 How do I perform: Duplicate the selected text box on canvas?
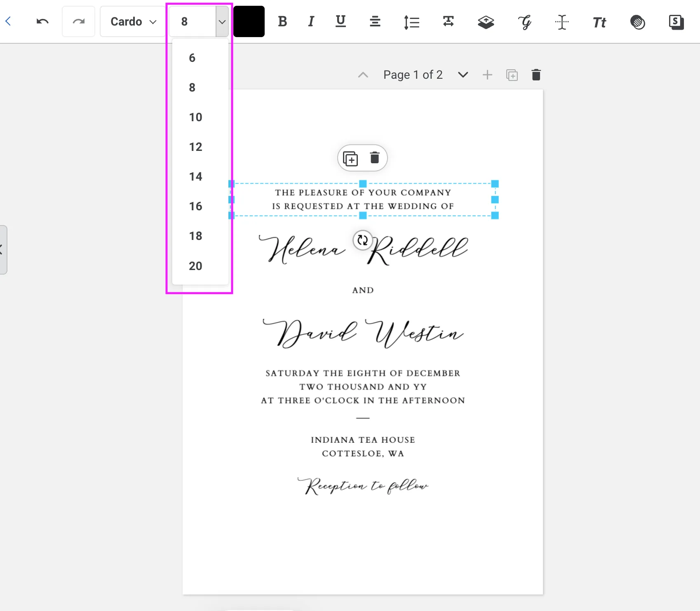pyautogui.click(x=350, y=158)
